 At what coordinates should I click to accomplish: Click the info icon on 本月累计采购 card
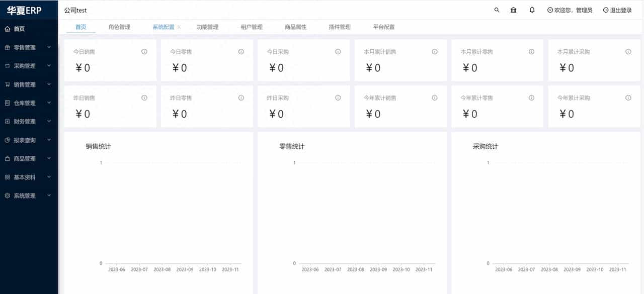pyautogui.click(x=628, y=51)
